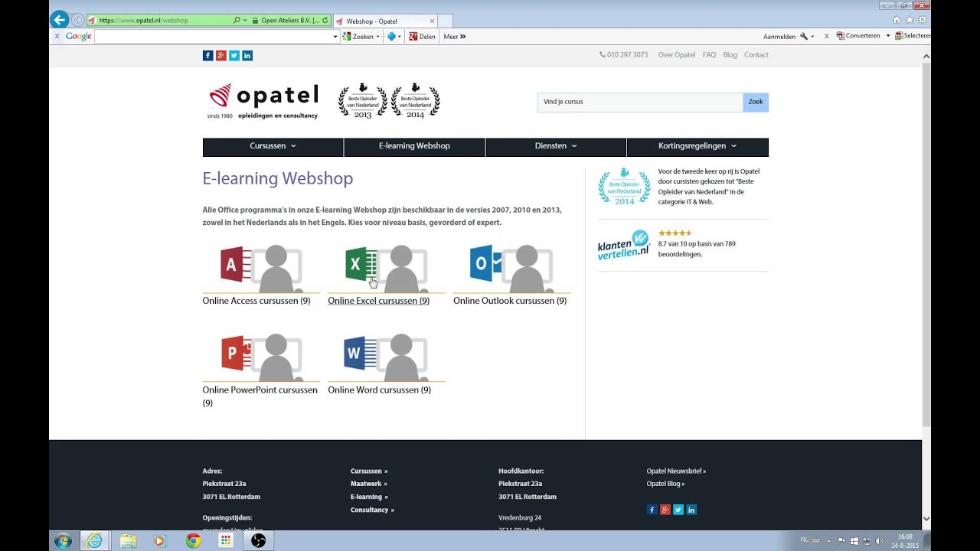
Task: Click the Excel course thumbnail icon
Action: [386, 268]
